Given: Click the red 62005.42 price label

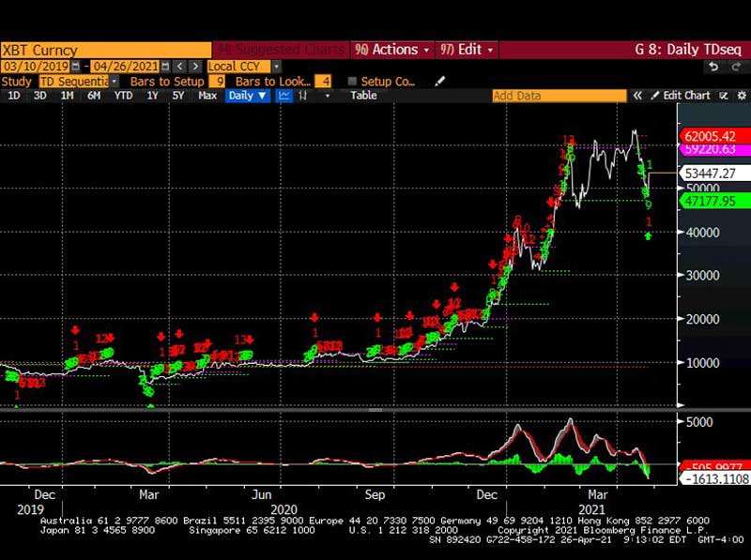Looking at the screenshot, I should 714,135.
